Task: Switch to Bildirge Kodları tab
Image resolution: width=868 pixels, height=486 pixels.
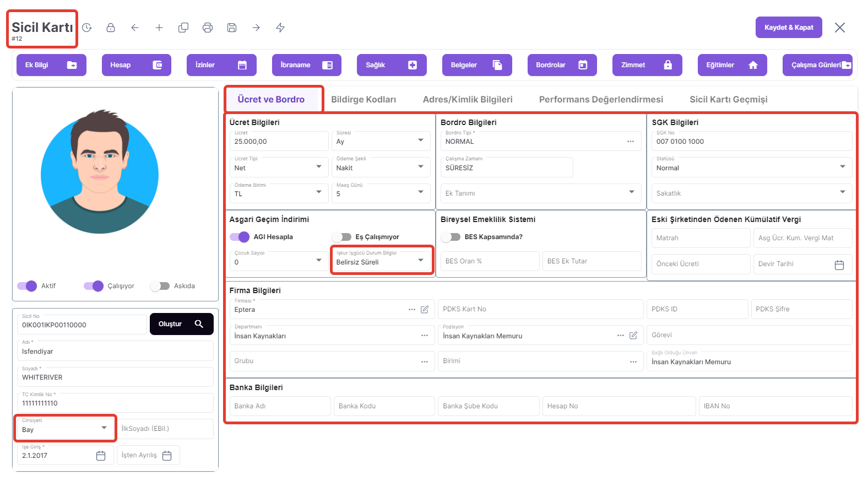Action: (364, 100)
